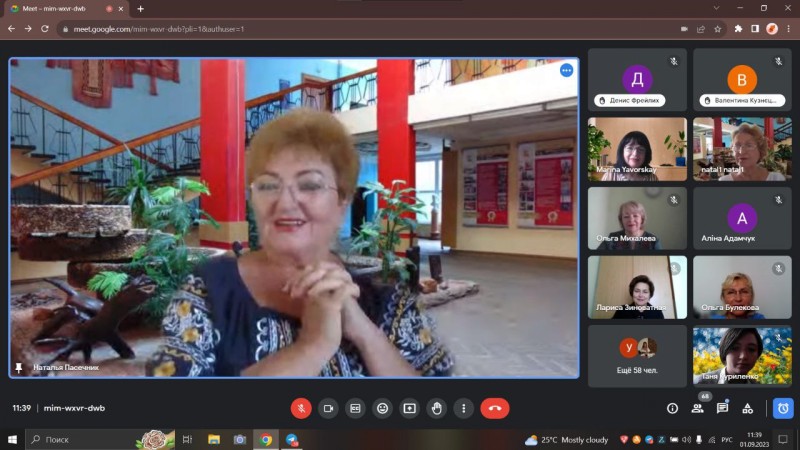
Task: Turn on closed captions
Action: click(x=355, y=408)
